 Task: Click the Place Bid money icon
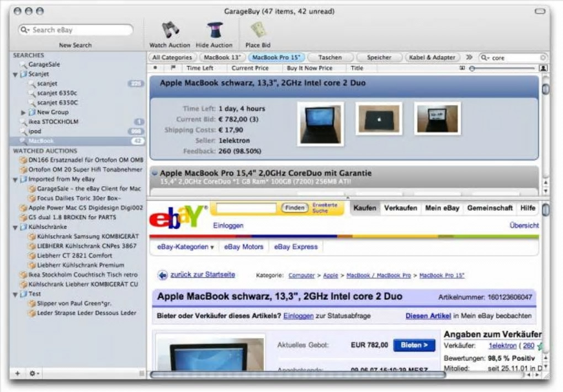pyautogui.click(x=258, y=30)
